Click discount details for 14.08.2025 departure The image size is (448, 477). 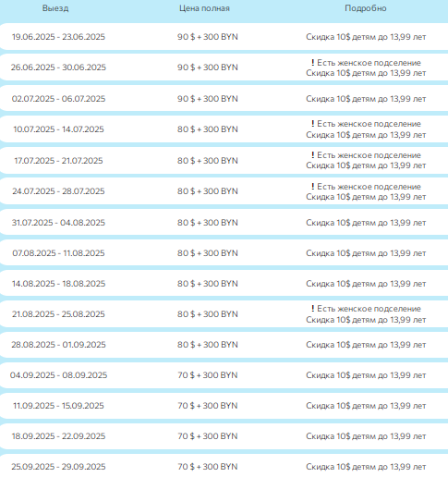point(366,284)
